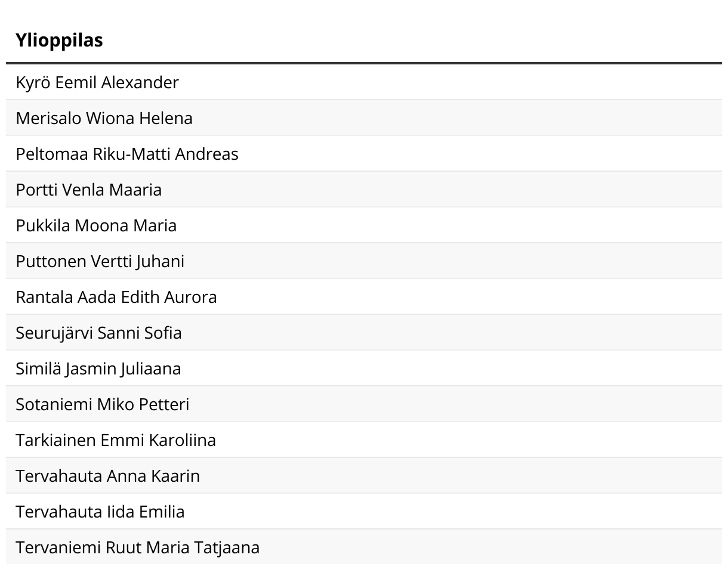Select the Tarkiainen Emmi Karoliina row

point(364,440)
